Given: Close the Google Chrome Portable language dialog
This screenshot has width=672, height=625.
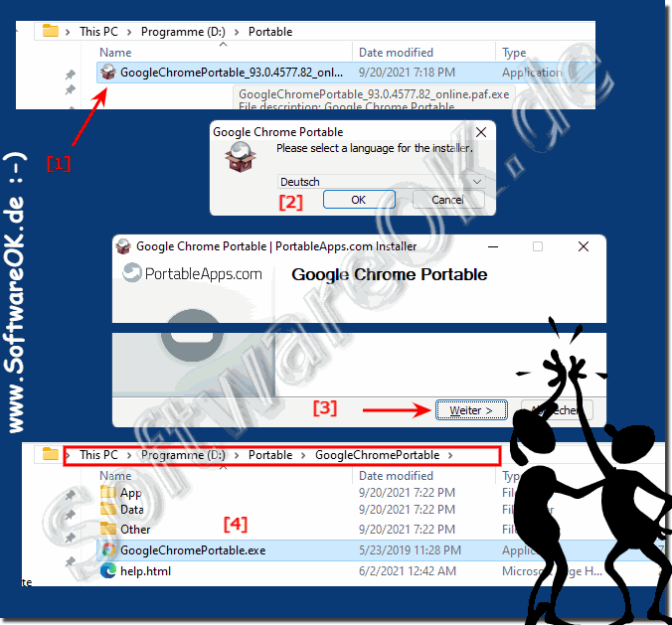Looking at the screenshot, I should coord(481,132).
